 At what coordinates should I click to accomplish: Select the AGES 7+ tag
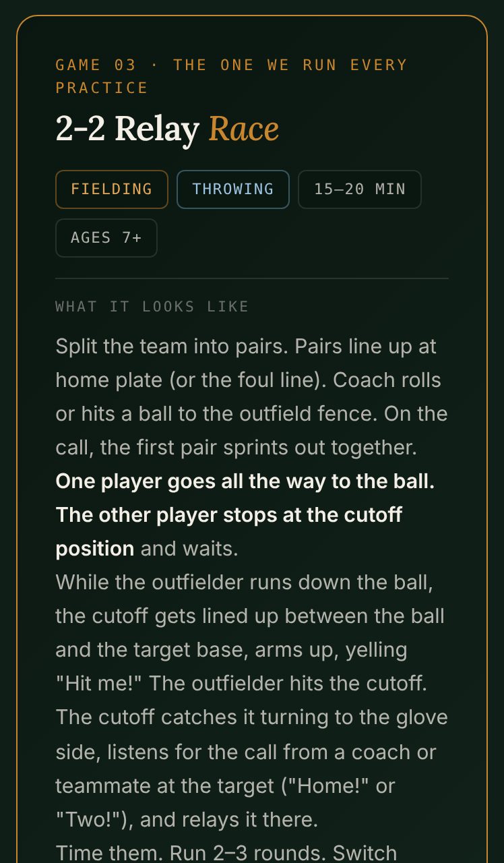(106, 238)
